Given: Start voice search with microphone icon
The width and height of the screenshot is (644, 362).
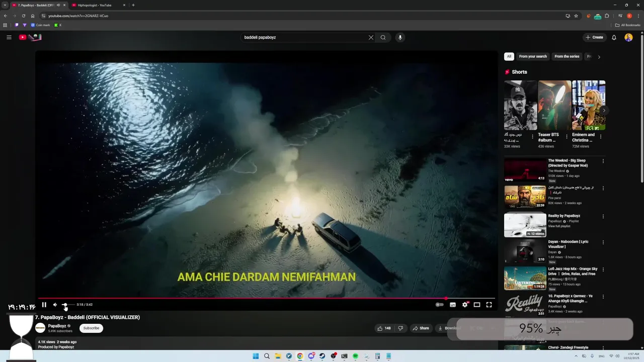Looking at the screenshot, I should 400,37.
